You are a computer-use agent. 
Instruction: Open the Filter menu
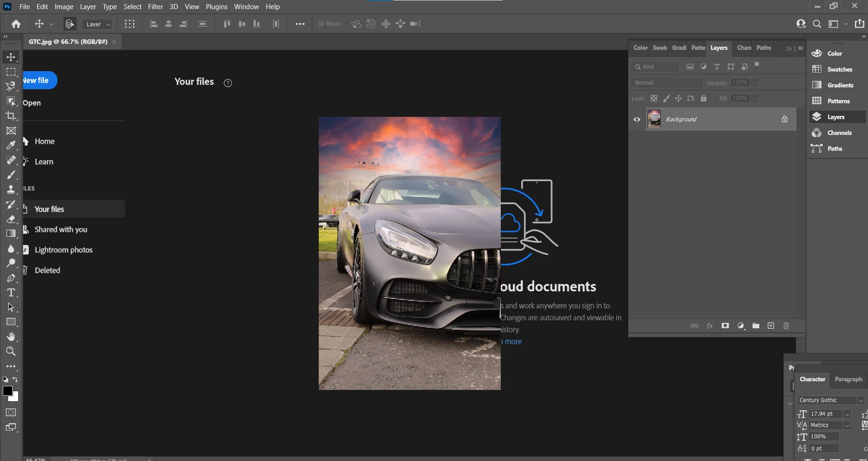pyautogui.click(x=155, y=7)
